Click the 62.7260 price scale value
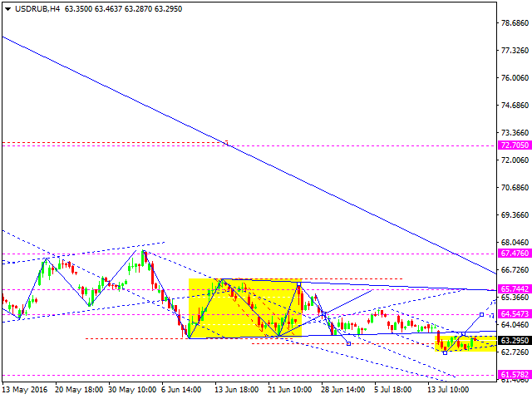 click(x=515, y=352)
